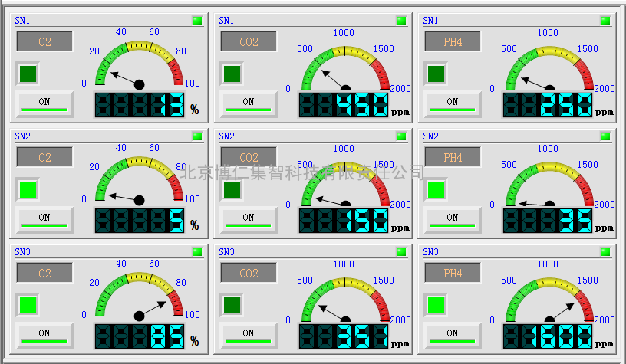Click the small status LED on SN2 CO2 panel
626x364 pixels.
click(401, 136)
